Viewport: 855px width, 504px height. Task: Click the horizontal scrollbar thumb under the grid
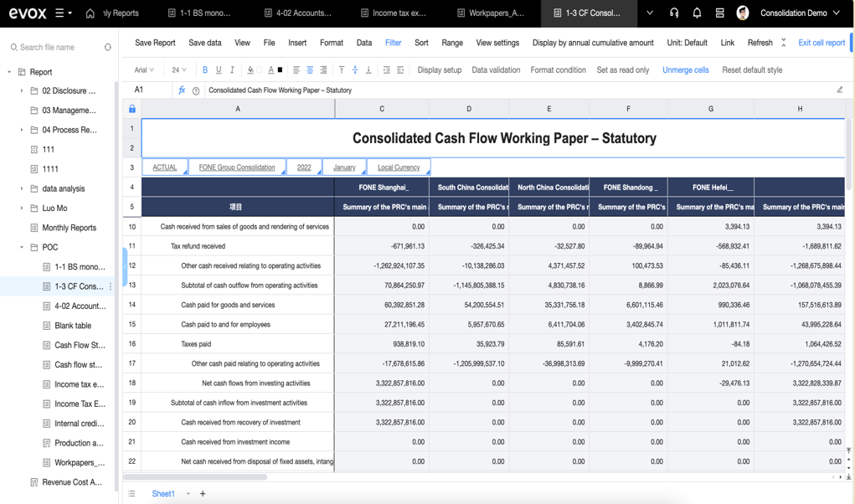(x=195, y=476)
